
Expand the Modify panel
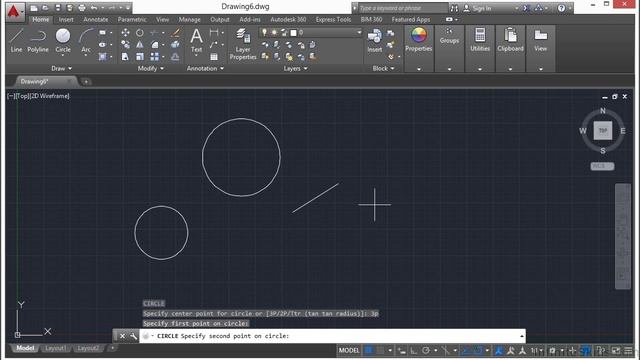click(151, 69)
